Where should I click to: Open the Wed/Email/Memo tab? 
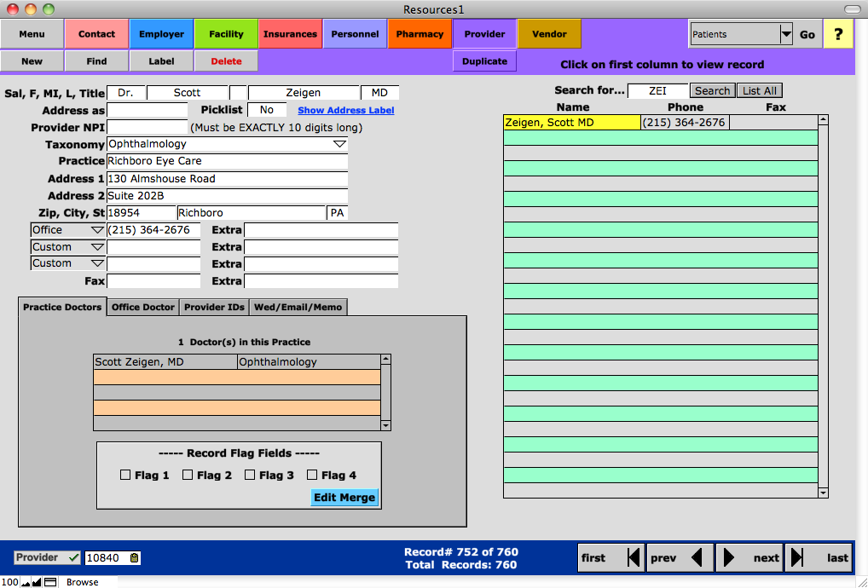click(298, 307)
